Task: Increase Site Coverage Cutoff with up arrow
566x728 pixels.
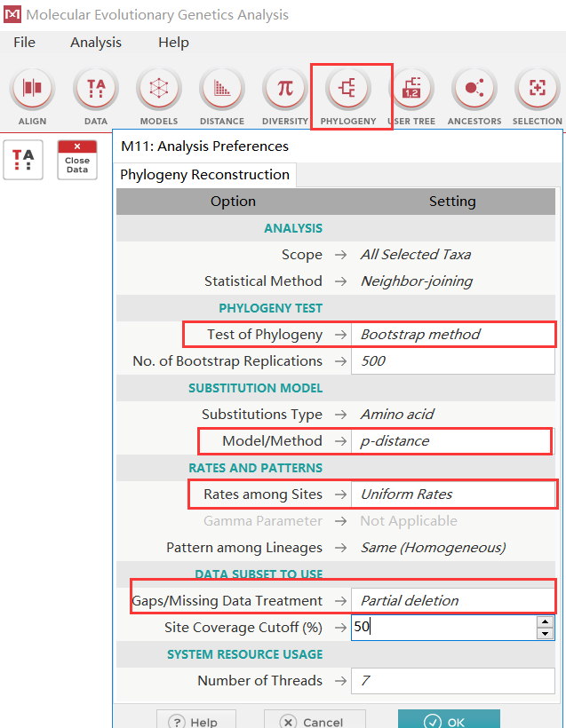Action: pyautogui.click(x=545, y=621)
